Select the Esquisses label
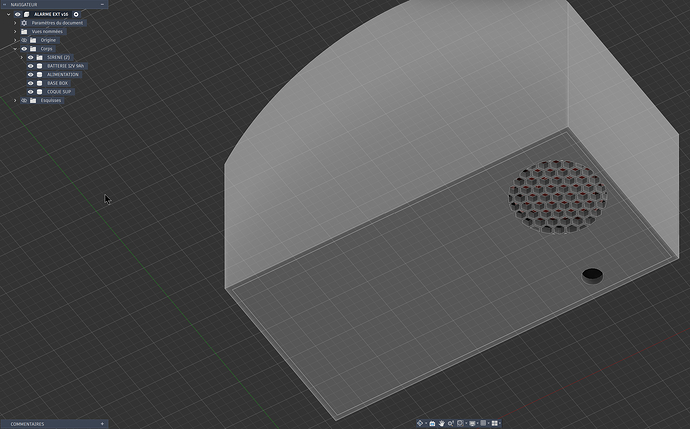690x429 pixels. pyautogui.click(x=51, y=100)
